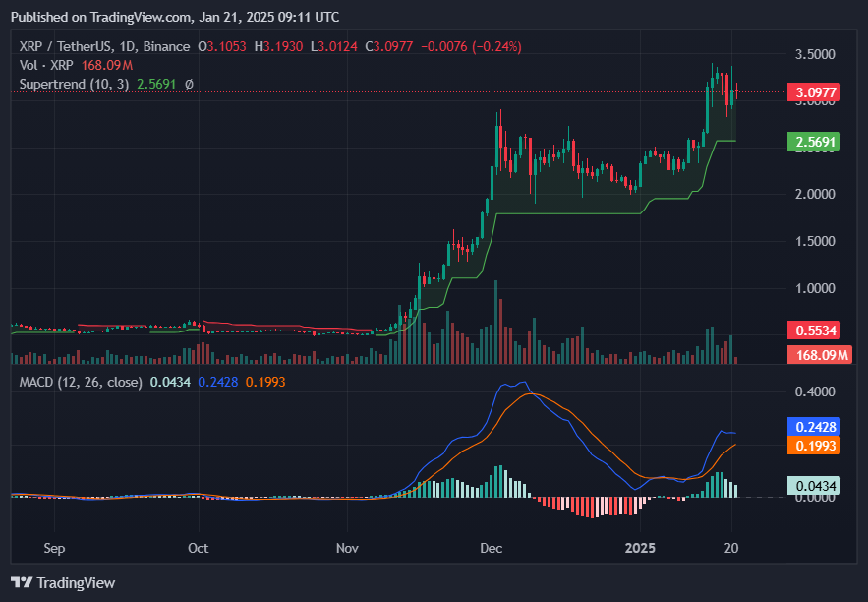The width and height of the screenshot is (868, 602).
Task: Click the 2025 label on the date axis
Action: pos(640,548)
